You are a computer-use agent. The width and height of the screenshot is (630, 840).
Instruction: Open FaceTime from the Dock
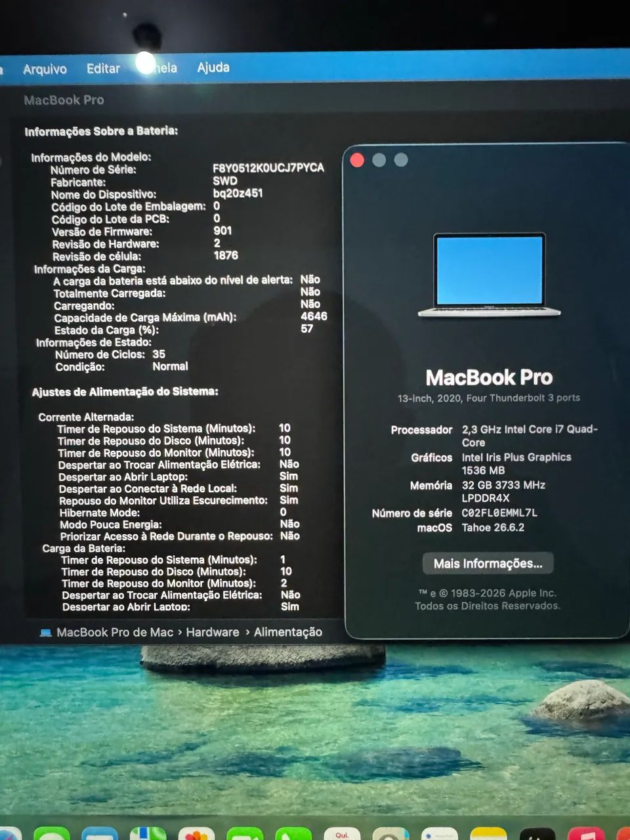tap(245, 834)
